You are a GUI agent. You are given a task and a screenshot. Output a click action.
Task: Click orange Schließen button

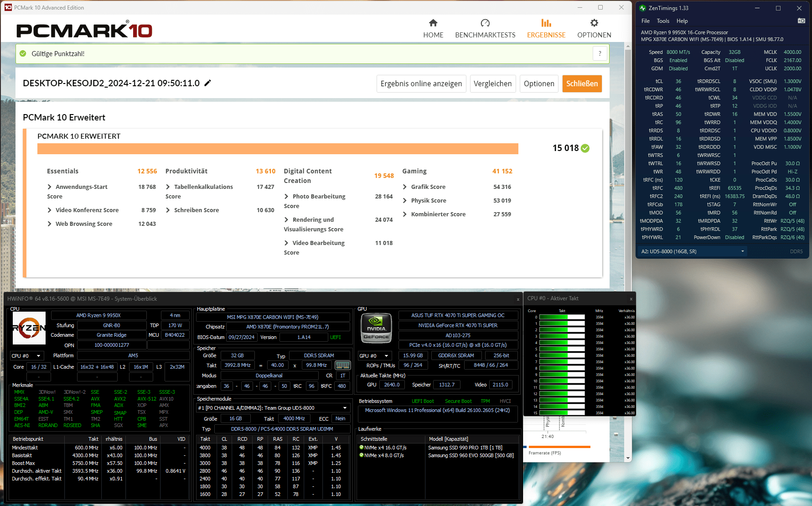coord(582,83)
